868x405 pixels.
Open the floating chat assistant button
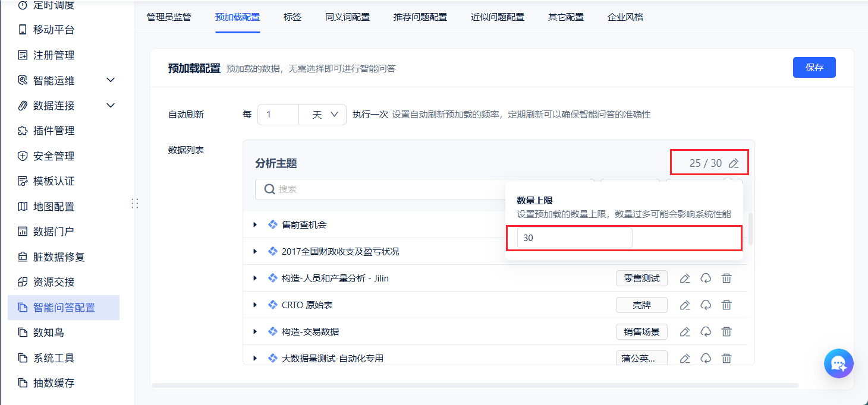tap(838, 363)
